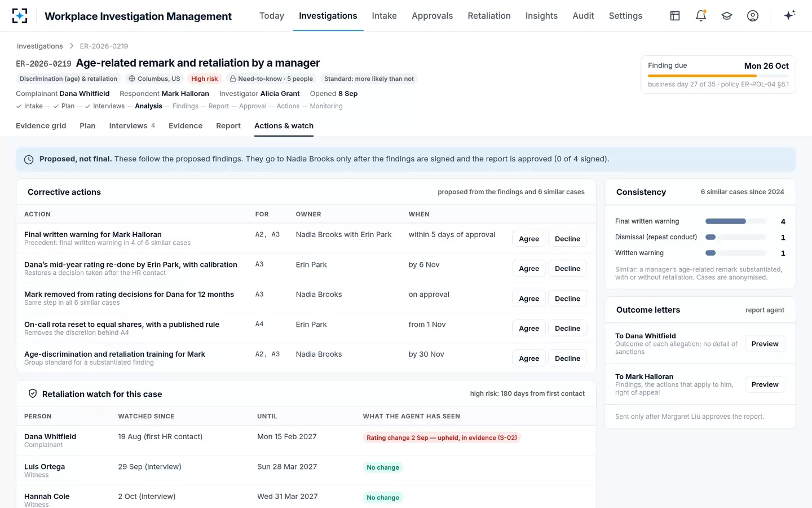Screen dimensions: 812x508
Task: Click the shield icon beside Retaliation watch
Action: pos(33,393)
